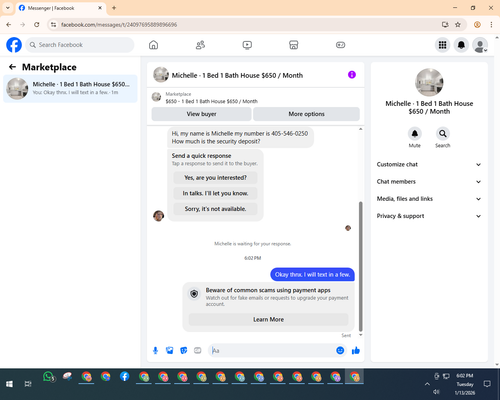Send a thumbs-up like

tap(356, 350)
